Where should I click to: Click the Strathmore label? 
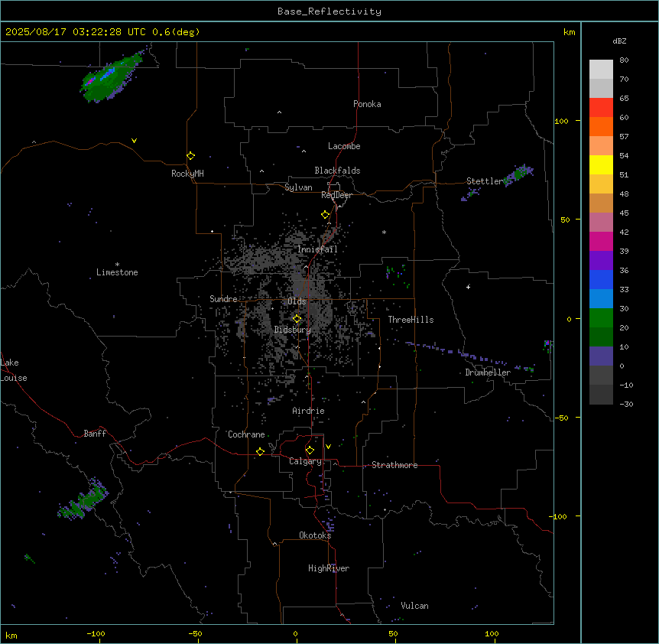pyautogui.click(x=394, y=465)
